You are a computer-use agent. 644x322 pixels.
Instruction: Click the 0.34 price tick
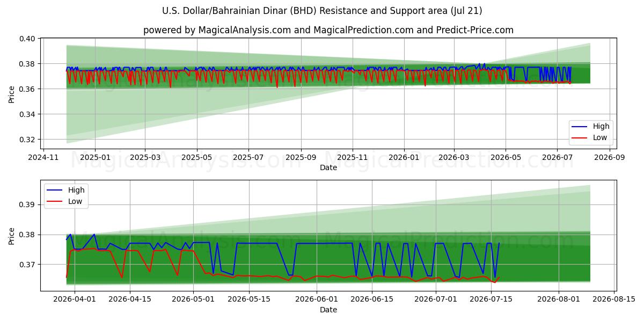click(28, 114)
